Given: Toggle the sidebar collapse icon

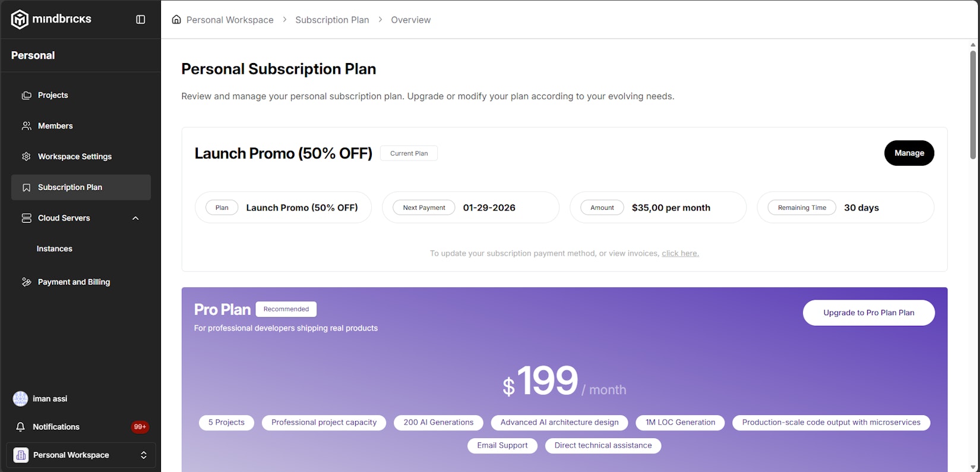Looking at the screenshot, I should coord(141,20).
